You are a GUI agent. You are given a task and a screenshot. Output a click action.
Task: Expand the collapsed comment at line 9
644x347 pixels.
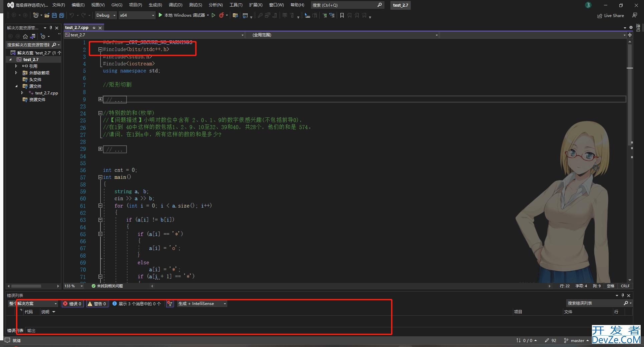(100, 99)
